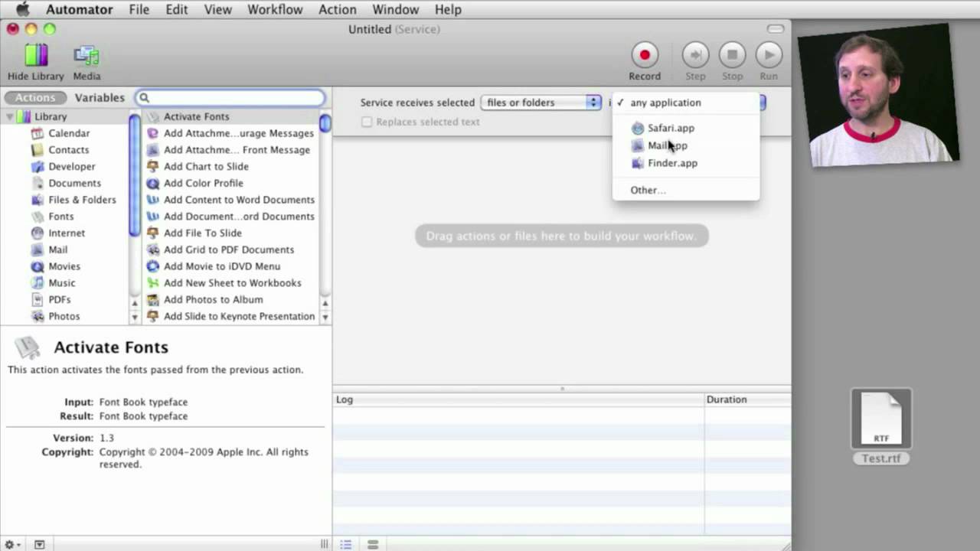Open the Automator menu
980x551 pixels.
click(79, 9)
